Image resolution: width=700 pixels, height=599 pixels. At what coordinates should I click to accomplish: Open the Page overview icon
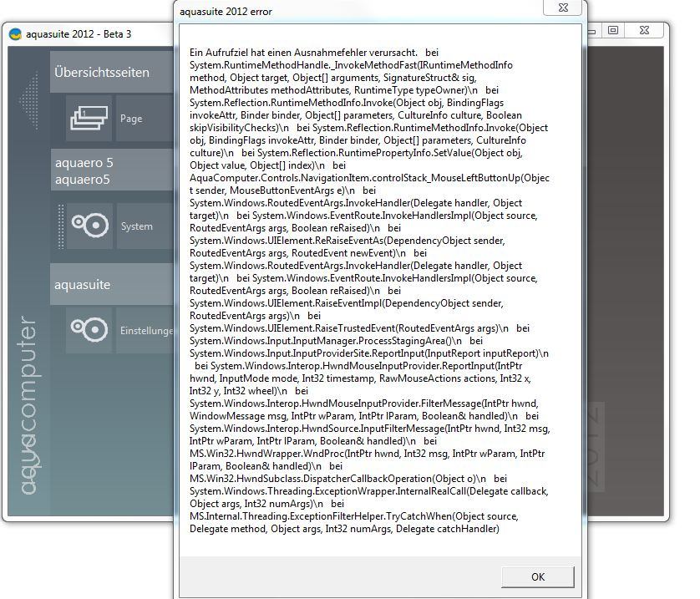(x=89, y=119)
